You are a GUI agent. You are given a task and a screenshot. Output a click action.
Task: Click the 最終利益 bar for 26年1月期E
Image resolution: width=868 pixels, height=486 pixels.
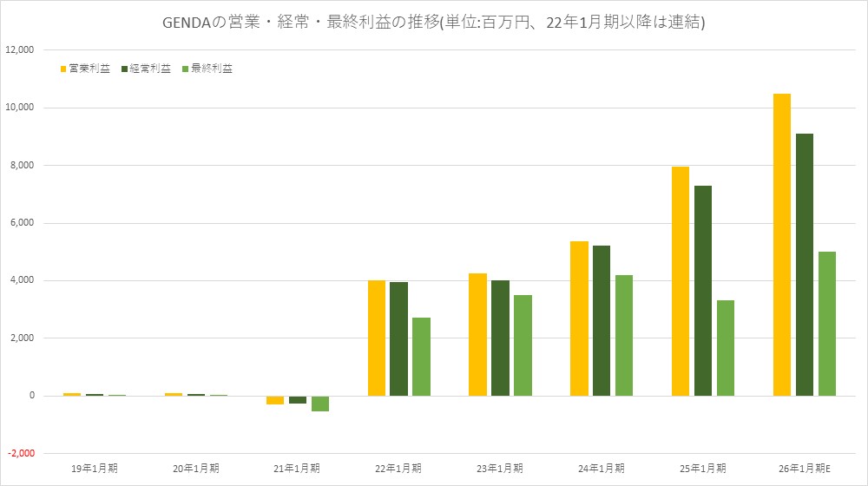[x=826, y=324]
